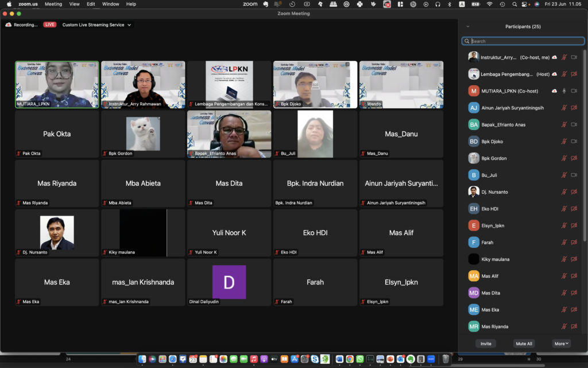Open Spotlight search in the menu bar

[x=514, y=4]
